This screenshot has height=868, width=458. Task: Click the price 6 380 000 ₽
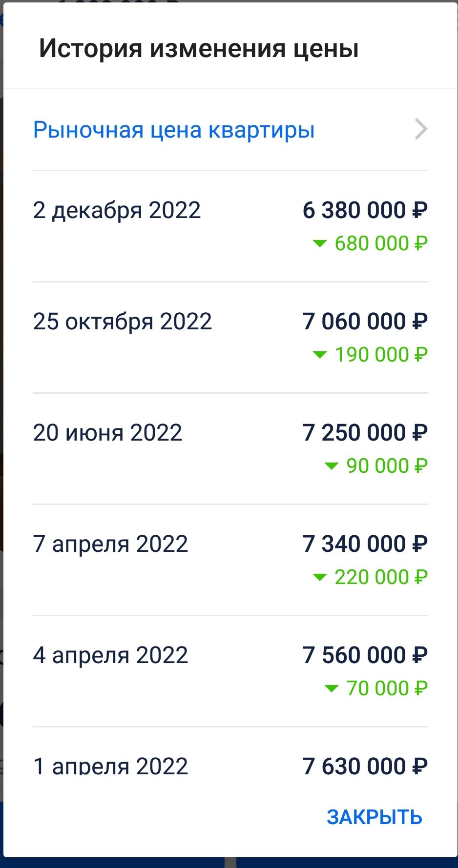click(x=365, y=210)
